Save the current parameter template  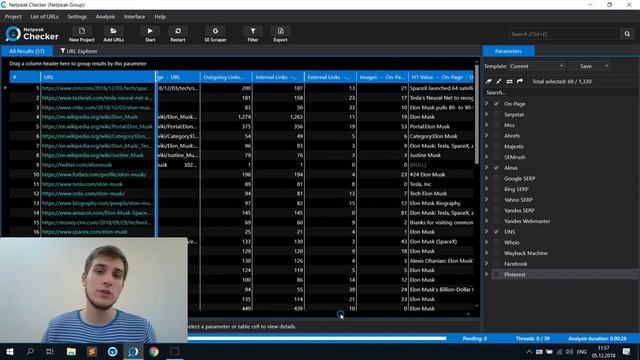pos(586,66)
